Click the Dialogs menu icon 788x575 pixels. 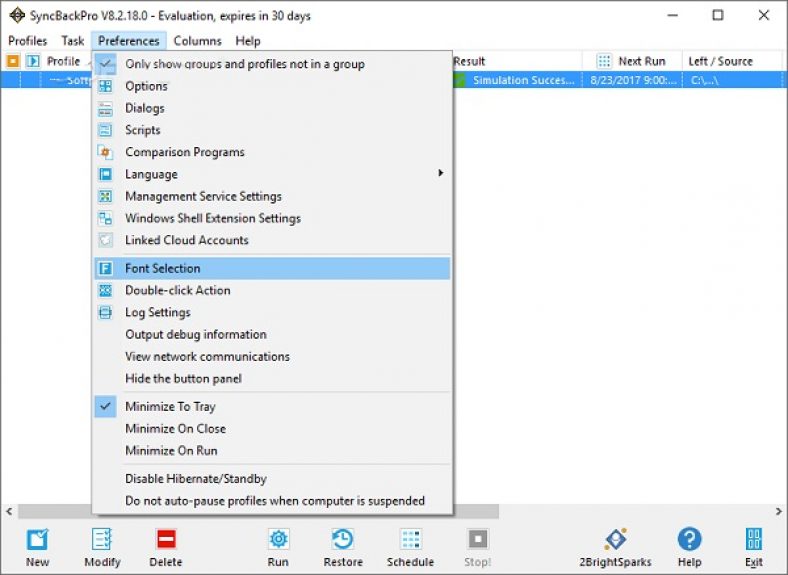tap(106, 108)
